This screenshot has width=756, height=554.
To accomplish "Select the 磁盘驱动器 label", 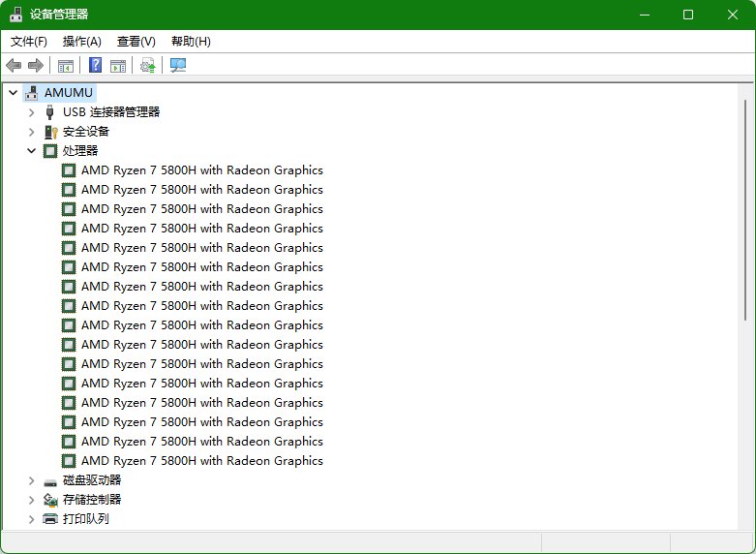I will [92, 480].
